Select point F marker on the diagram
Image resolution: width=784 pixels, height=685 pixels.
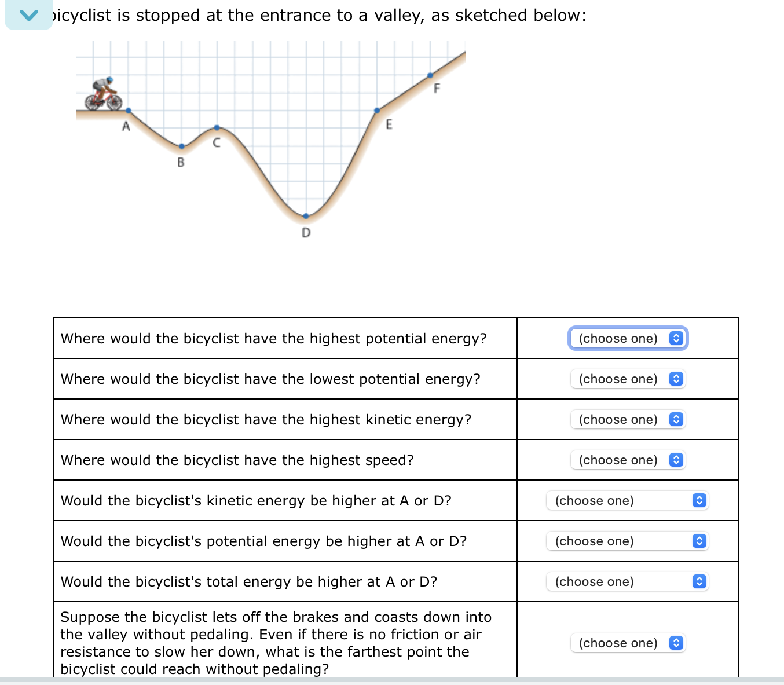[430, 75]
